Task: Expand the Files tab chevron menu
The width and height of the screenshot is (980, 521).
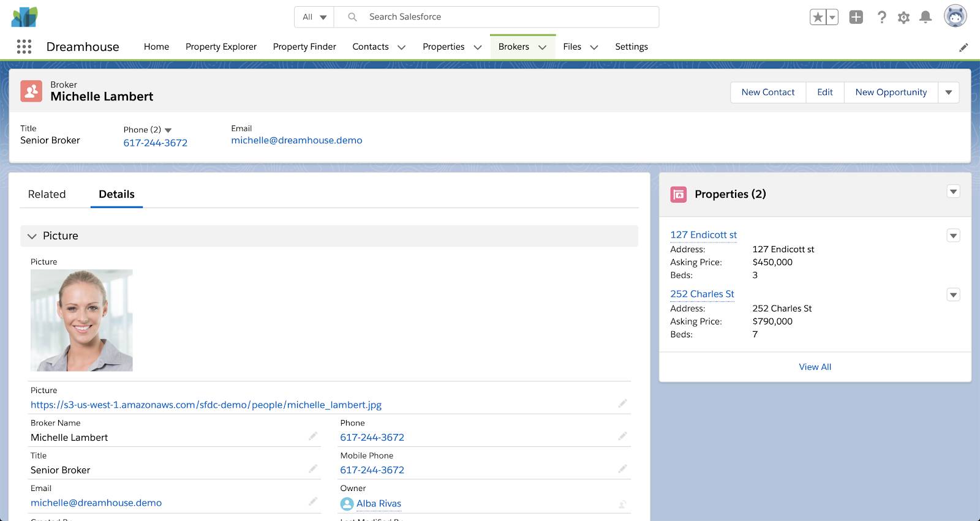Action: click(594, 47)
